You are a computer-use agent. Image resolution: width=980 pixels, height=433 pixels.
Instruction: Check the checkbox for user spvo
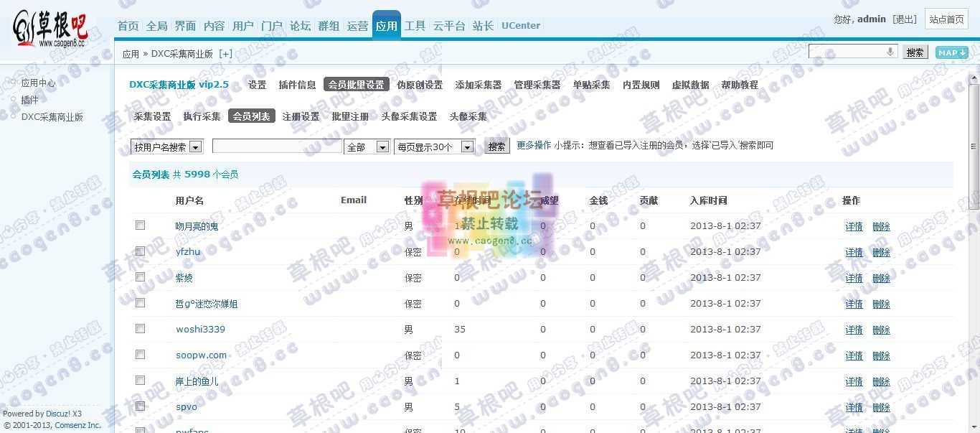140,406
